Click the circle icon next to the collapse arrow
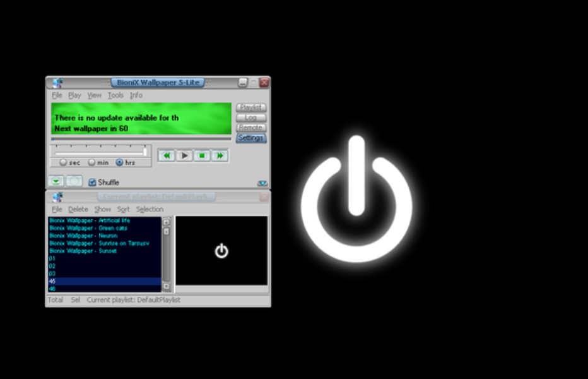 click(73, 181)
